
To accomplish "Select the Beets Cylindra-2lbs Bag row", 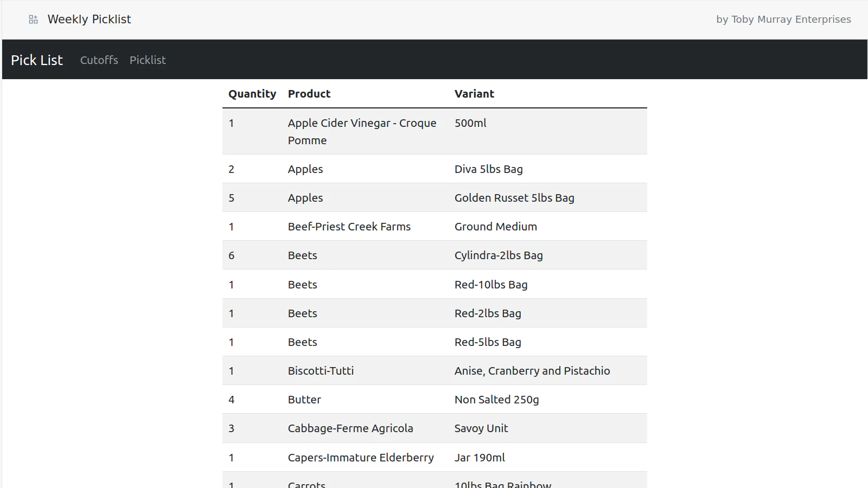I will [x=434, y=255].
